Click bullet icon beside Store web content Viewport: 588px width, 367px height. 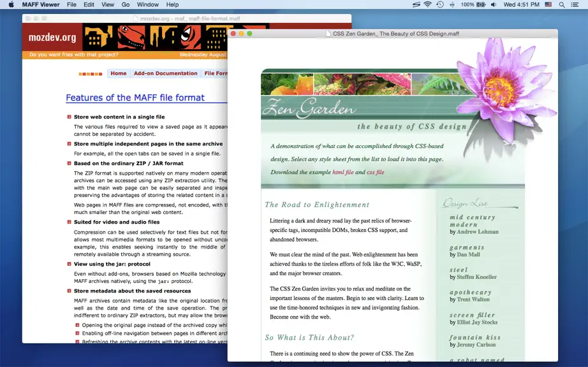pyautogui.click(x=69, y=117)
